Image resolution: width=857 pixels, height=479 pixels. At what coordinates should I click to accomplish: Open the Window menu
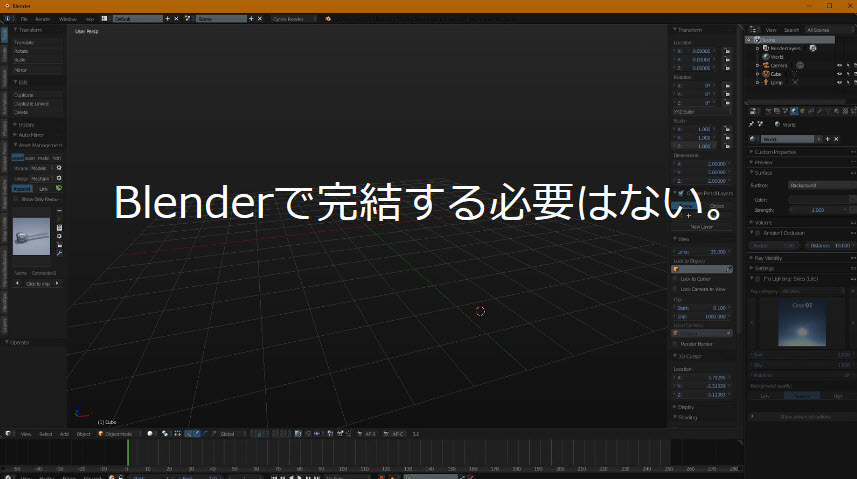(68, 19)
